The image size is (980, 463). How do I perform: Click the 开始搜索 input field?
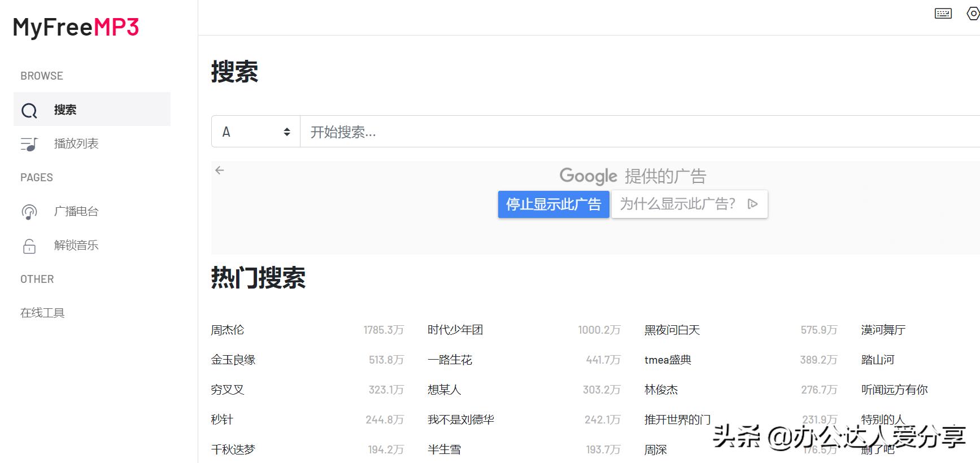point(640,132)
